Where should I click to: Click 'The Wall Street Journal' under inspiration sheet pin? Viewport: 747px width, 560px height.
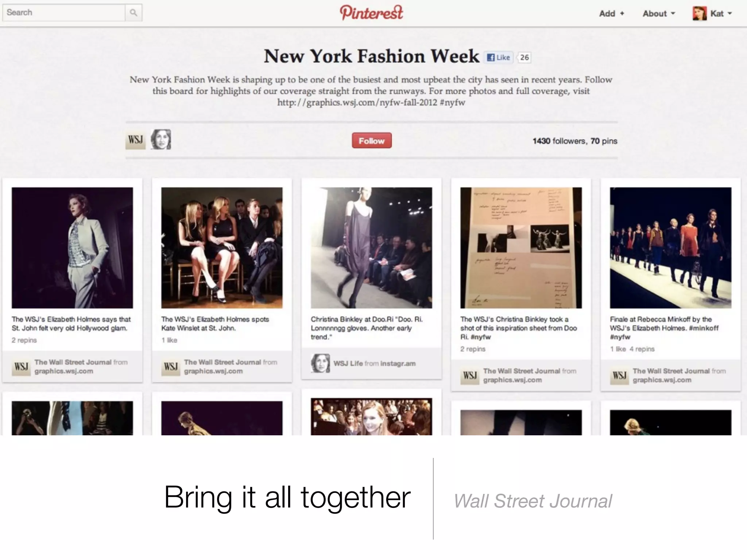[x=522, y=371]
